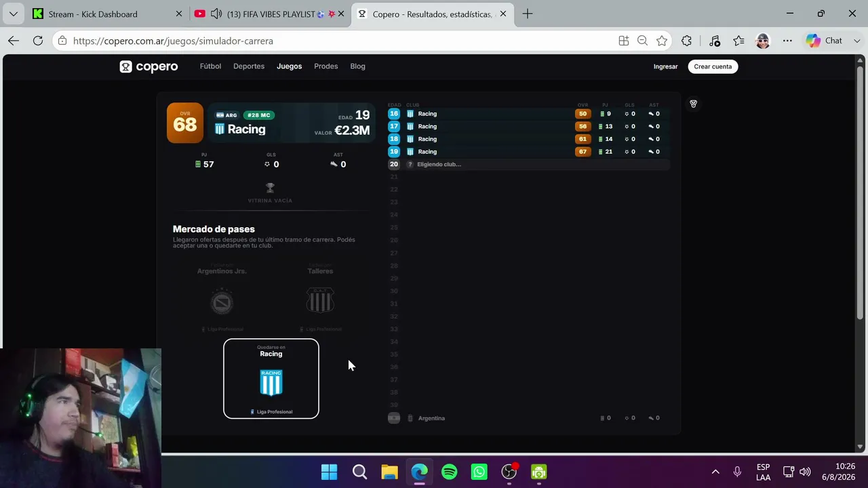868x488 pixels.
Task: Open the Juegos menu
Action: 289,66
